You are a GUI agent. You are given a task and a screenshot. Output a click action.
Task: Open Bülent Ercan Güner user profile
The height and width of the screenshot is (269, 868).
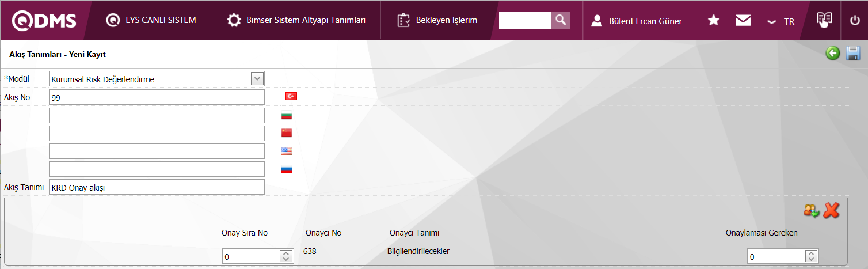(637, 21)
